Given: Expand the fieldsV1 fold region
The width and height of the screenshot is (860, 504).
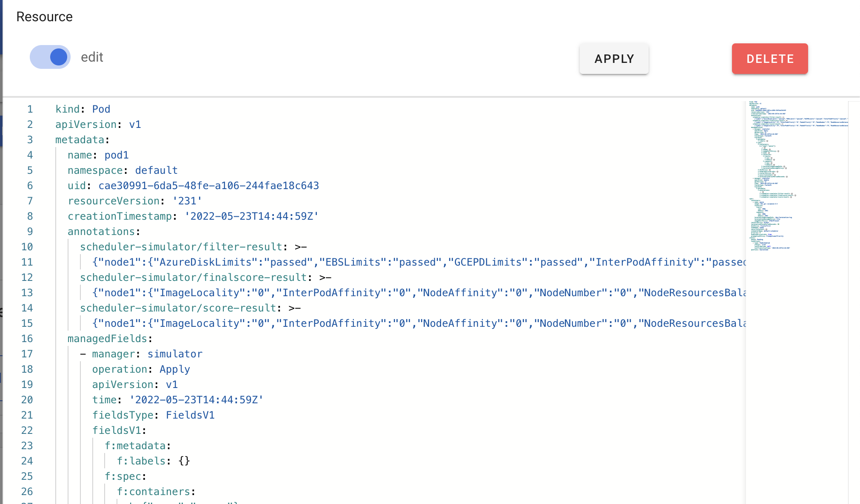Looking at the screenshot, I should 45,430.
